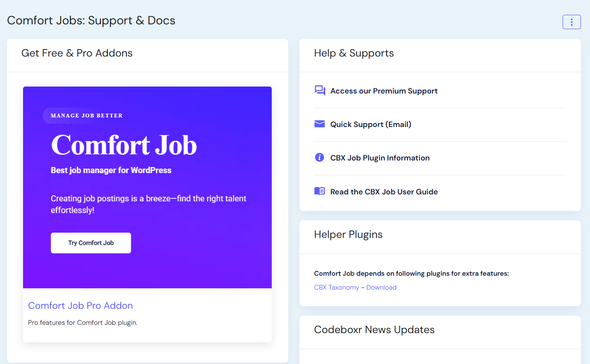Open the Access our Premium Support link
The image size is (590, 364).
pyautogui.click(x=383, y=91)
